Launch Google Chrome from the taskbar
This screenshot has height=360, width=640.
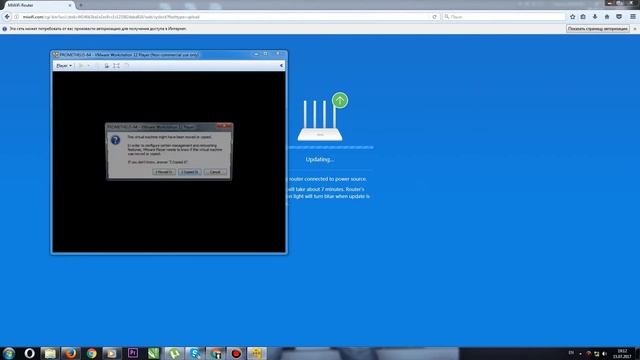point(91,353)
